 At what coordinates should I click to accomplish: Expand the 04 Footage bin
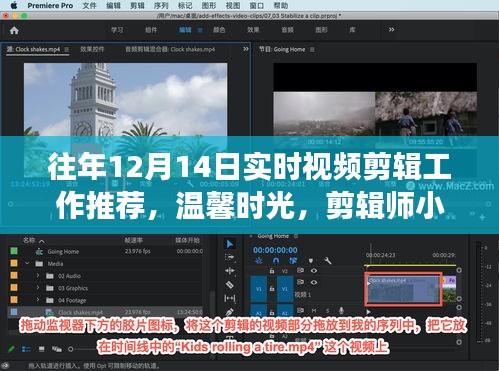pyautogui.click(x=38, y=300)
